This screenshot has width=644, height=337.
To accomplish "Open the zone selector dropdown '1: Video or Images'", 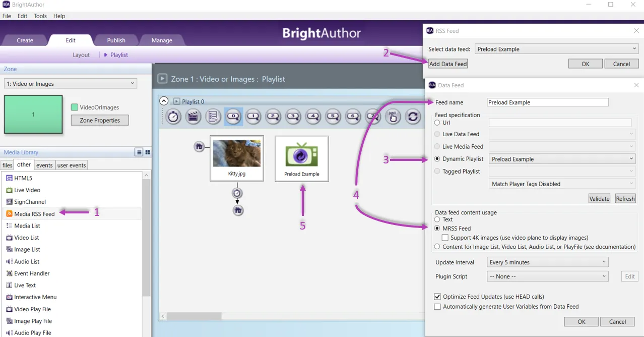I will pyautogui.click(x=71, y=84).
